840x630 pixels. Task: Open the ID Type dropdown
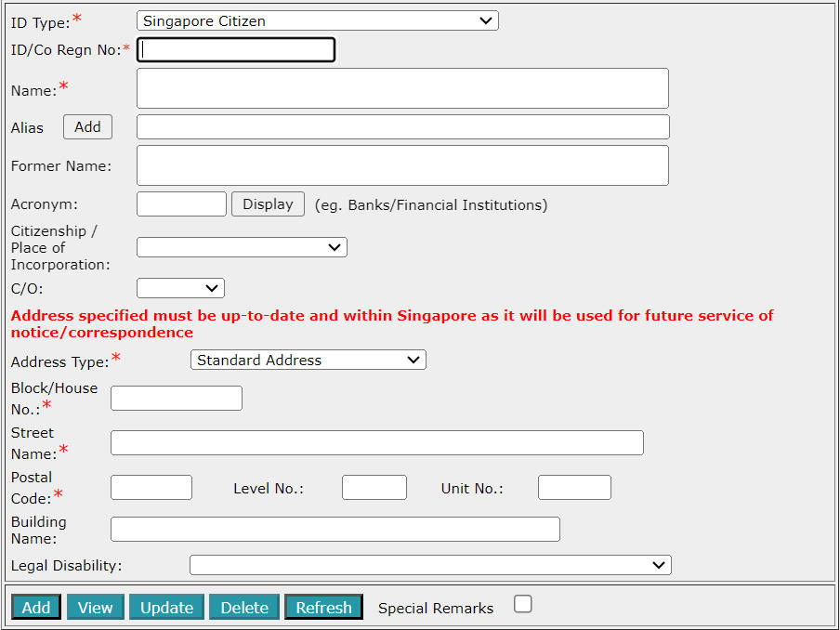pyautogui.click(x=317, y=20)
